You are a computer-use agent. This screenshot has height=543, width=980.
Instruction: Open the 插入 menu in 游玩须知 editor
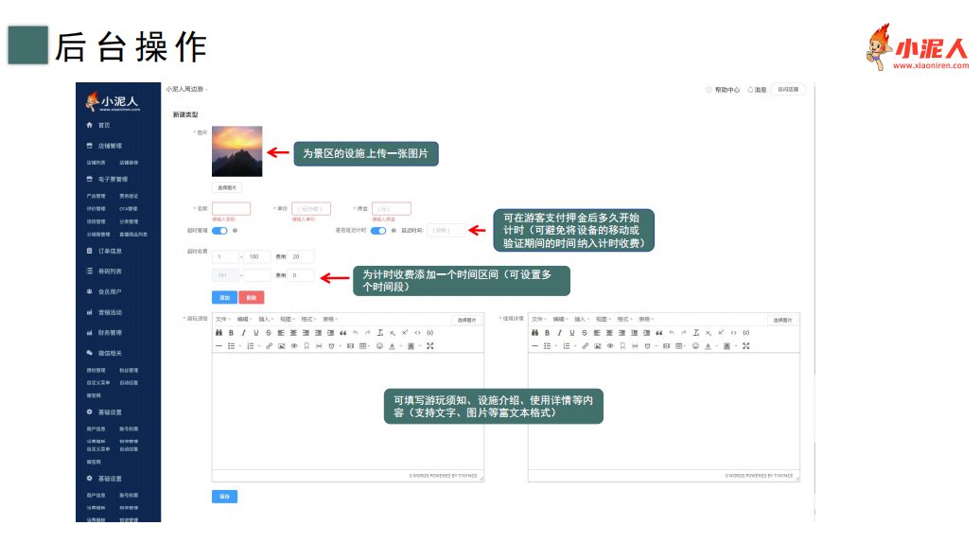[x=265, y=320]
